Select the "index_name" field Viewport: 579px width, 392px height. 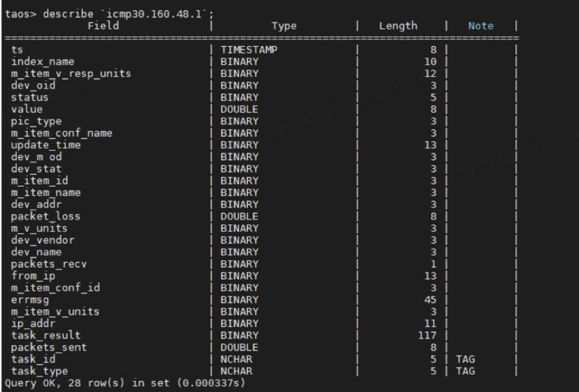pos(42,62)
